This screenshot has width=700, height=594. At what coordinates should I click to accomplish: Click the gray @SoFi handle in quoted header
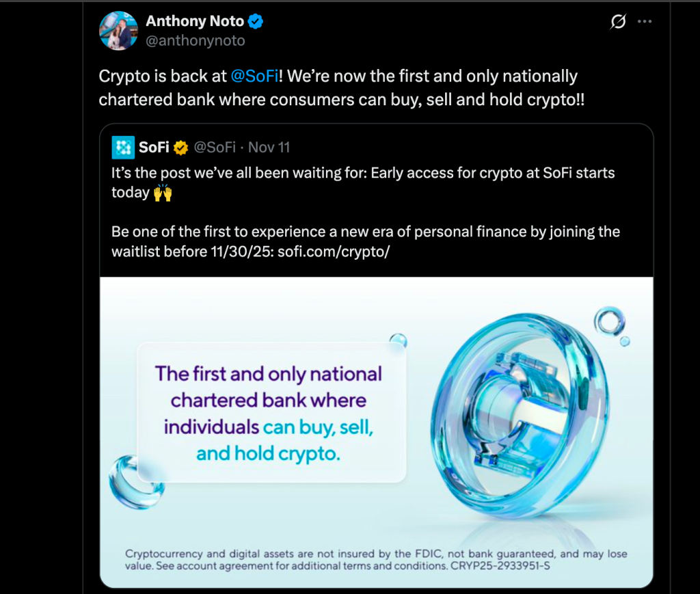215,147
